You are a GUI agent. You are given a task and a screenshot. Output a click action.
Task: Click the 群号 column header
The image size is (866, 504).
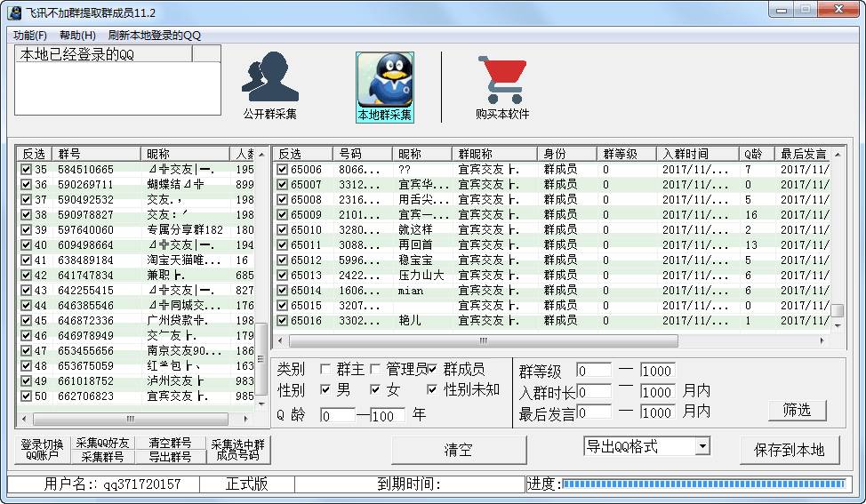pos(96,154)
